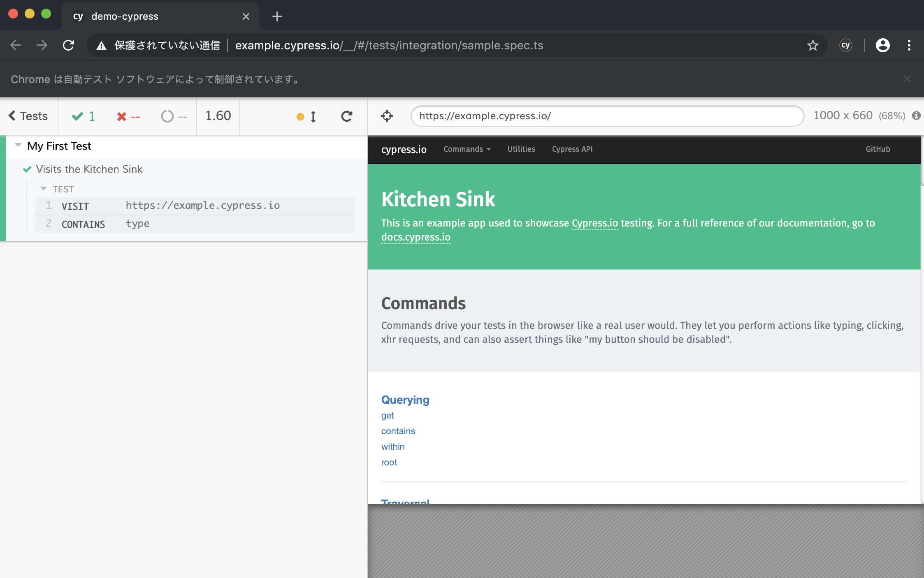Screen dimensions: 924x578
Task: Open a new Chrome tab
Action: (x=277, y=16)
